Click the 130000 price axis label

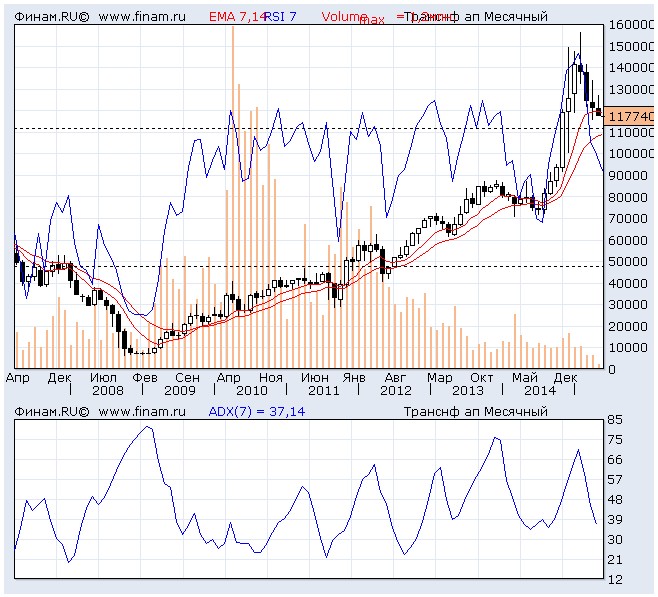coord(632,89)
